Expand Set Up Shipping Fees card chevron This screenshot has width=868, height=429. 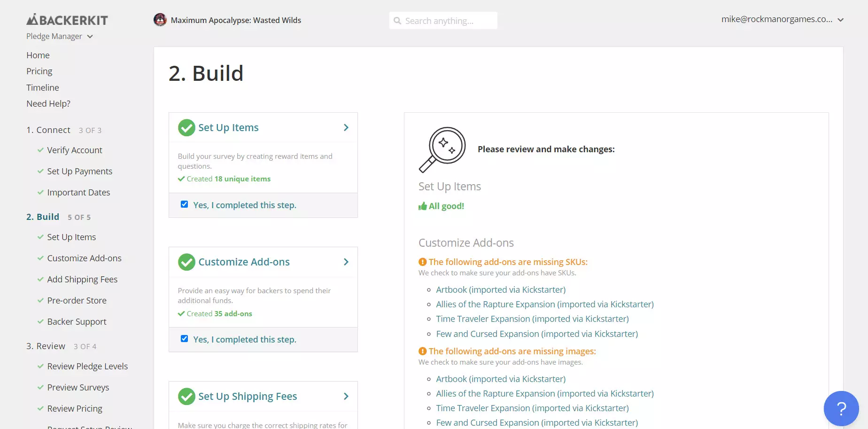click(x=346, y=397)
